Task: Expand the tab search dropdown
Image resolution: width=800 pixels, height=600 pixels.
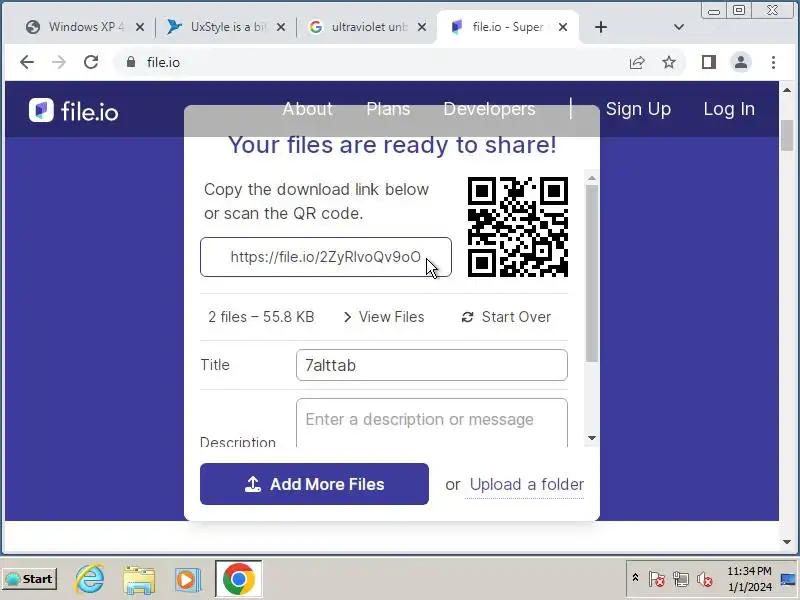Action: 679,27
